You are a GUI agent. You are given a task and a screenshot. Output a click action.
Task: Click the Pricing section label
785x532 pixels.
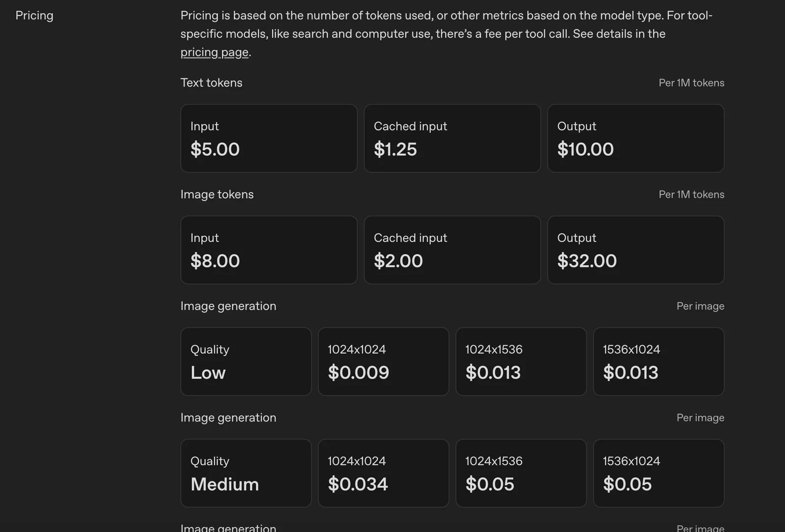pos(34,16)
